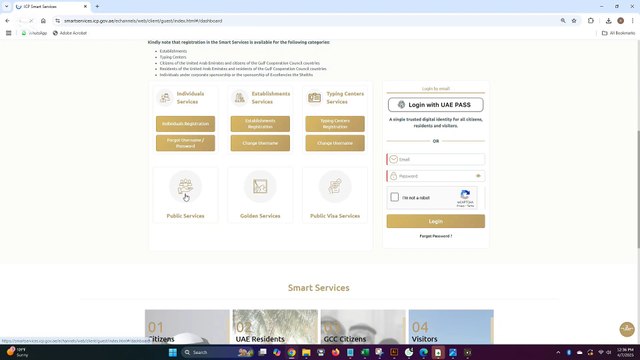Stop loading the page
The height and width of the screenshot is (360, 640).
click(x=31, y=20)
